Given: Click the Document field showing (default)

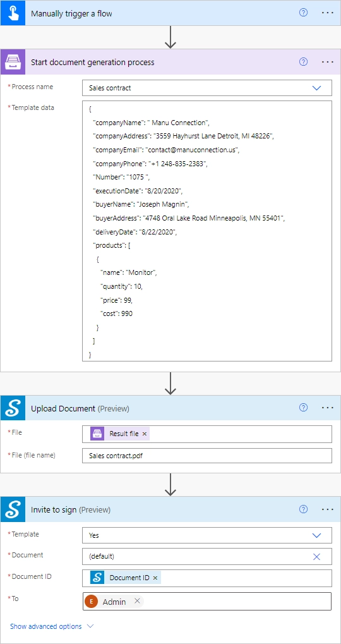Looking at the screenshot, I should pos(207,557).
